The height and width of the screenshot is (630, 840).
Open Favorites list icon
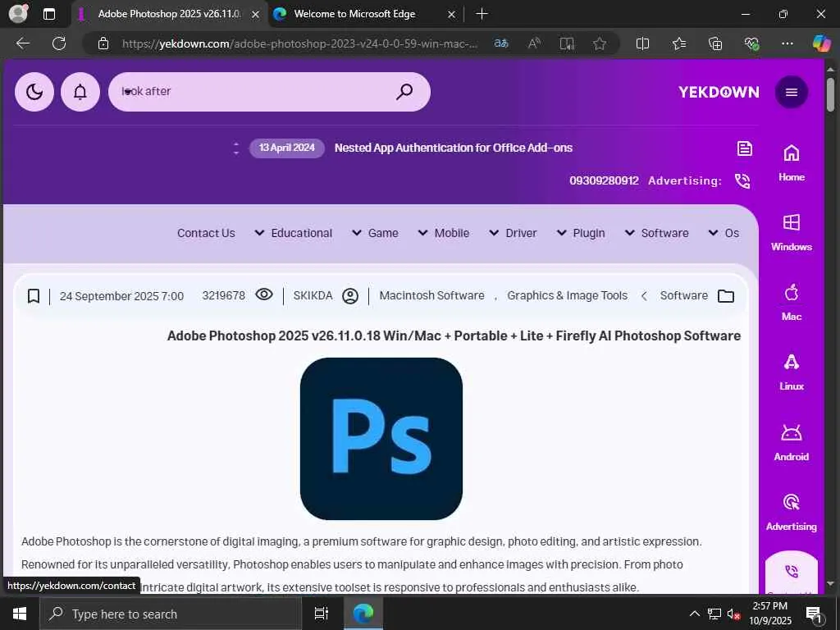(678, 43)
